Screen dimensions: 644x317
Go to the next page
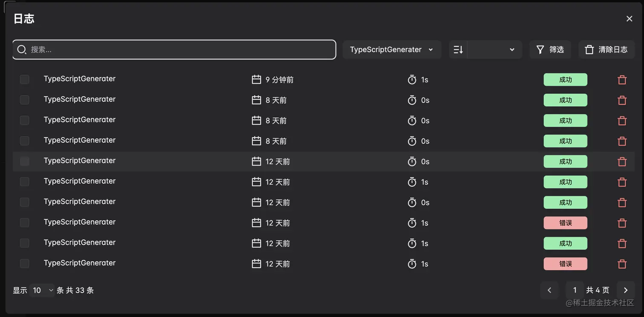[x=626, y=290]
